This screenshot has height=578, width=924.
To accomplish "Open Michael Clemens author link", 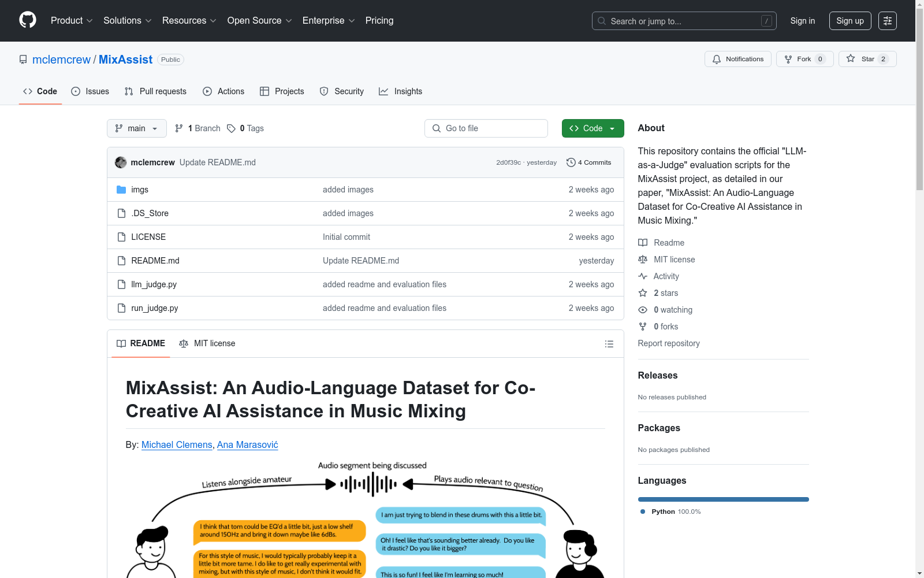I will [177, 444].
